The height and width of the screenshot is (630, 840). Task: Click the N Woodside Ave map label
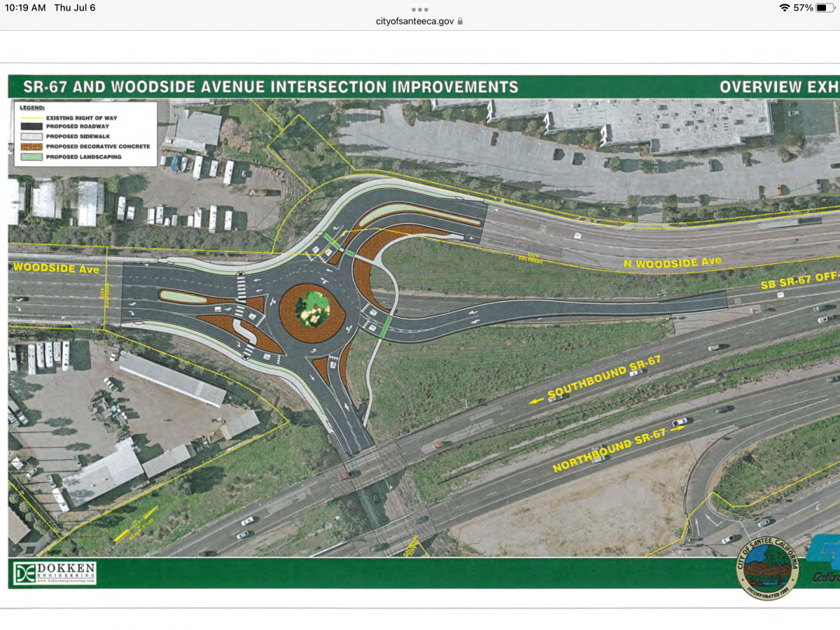[672, 263]
